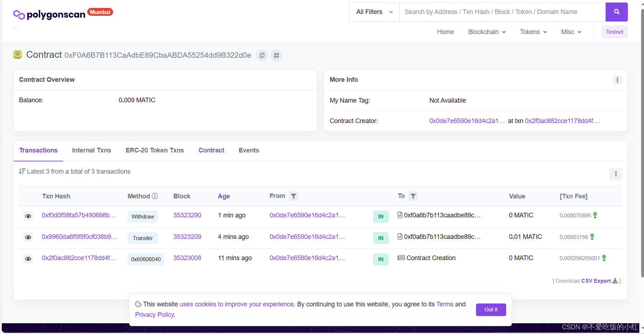The height and width of the screenshot is (334, 644).
Task: Filter transactions by To address
Action: [x=413, y=196]
